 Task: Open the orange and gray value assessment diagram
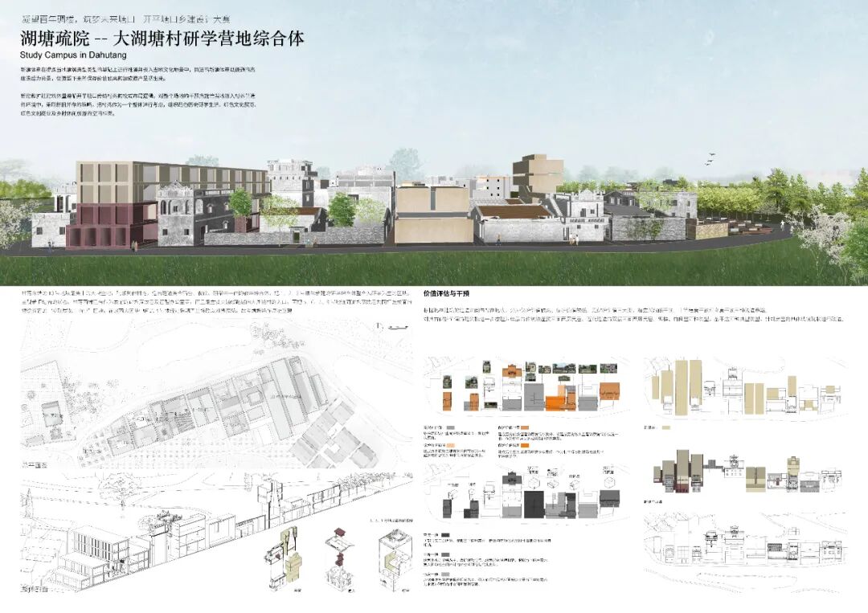pyautogui.click(x=526, y=389)
